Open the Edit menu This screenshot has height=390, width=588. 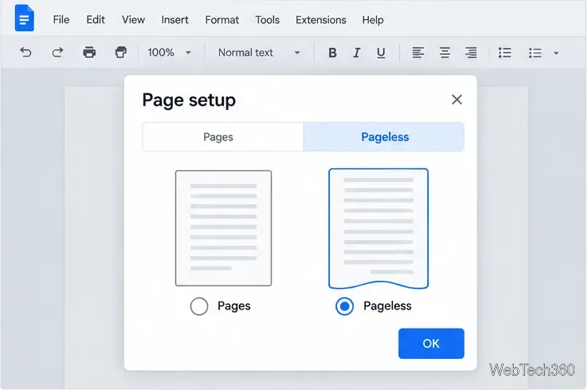[x=96, y=19]
